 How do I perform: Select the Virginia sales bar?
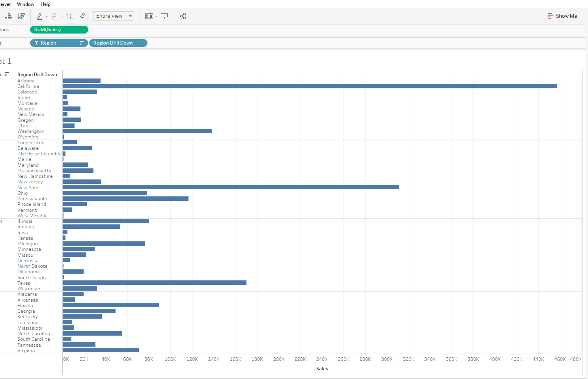[101, 350]
